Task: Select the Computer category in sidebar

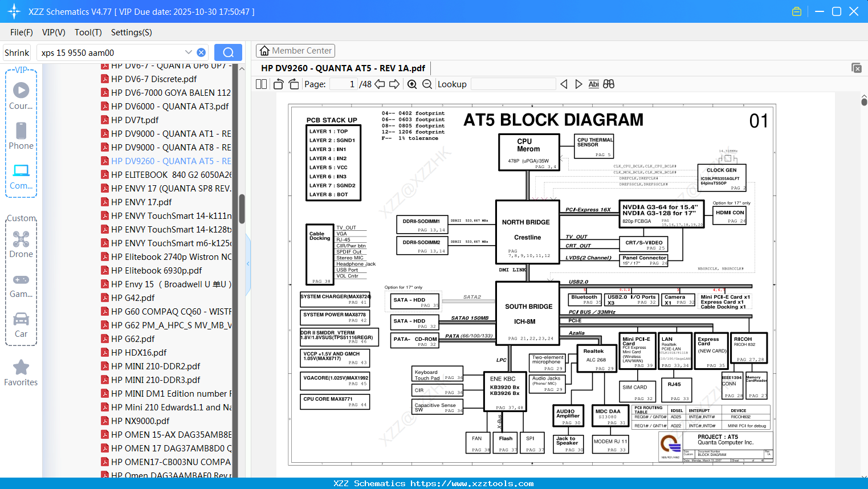Action: point(21,176)
